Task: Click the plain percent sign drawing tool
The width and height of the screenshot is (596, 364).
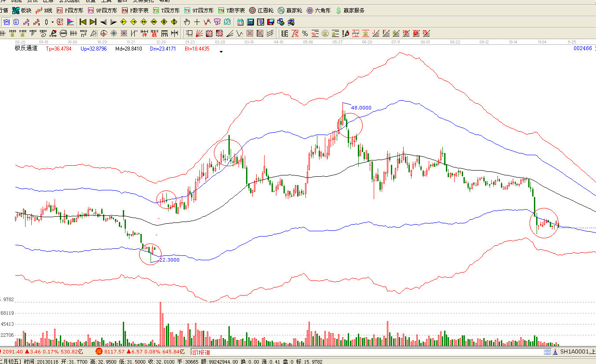Action: pos(305,33)
